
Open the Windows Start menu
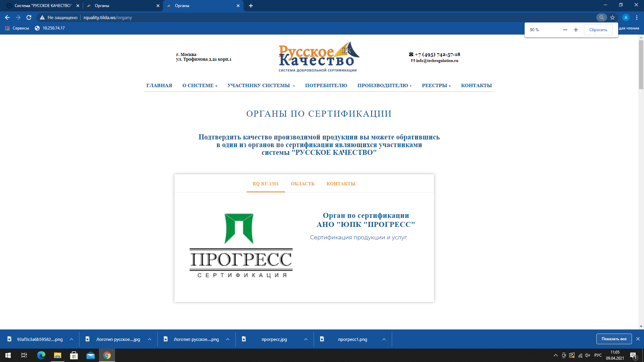(x=8, y=355)
